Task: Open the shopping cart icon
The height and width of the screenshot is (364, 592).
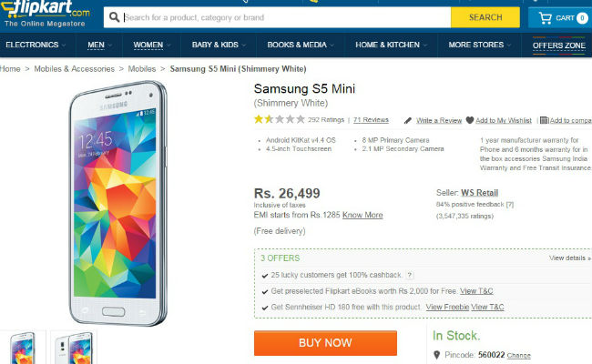Action: click(545, 17)
